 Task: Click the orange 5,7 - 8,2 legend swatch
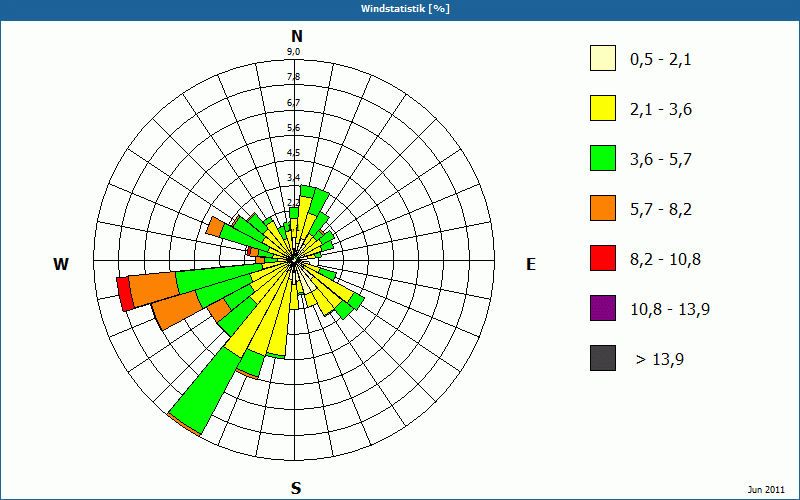pos(603,208)
